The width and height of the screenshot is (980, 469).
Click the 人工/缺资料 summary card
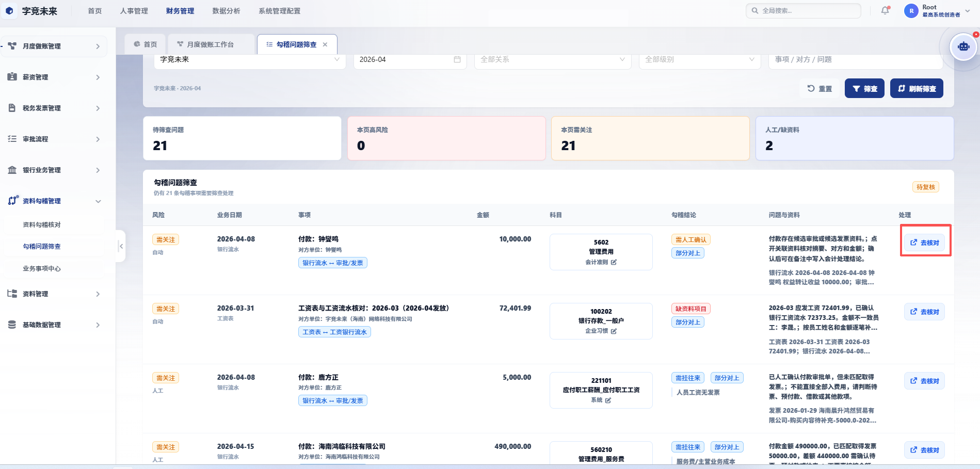(x=855, y=138)
